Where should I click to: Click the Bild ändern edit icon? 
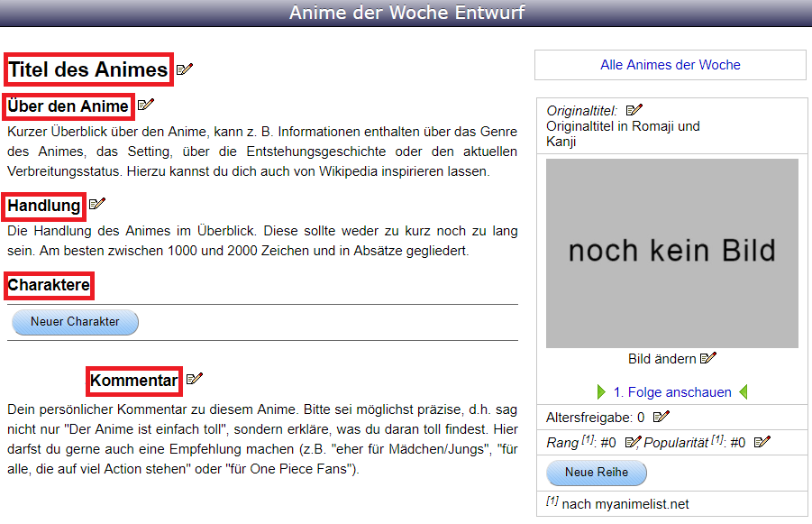point(708,358)
